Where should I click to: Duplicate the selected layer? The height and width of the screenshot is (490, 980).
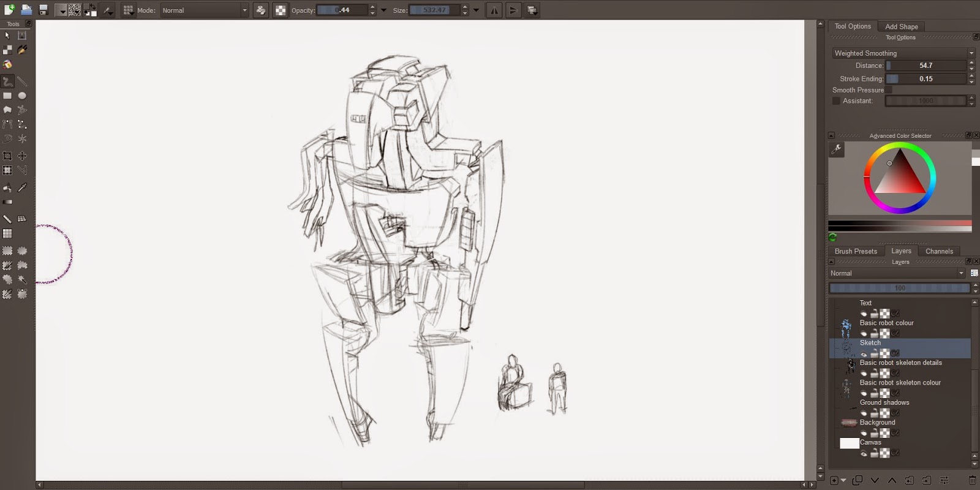tap(857, 480)
